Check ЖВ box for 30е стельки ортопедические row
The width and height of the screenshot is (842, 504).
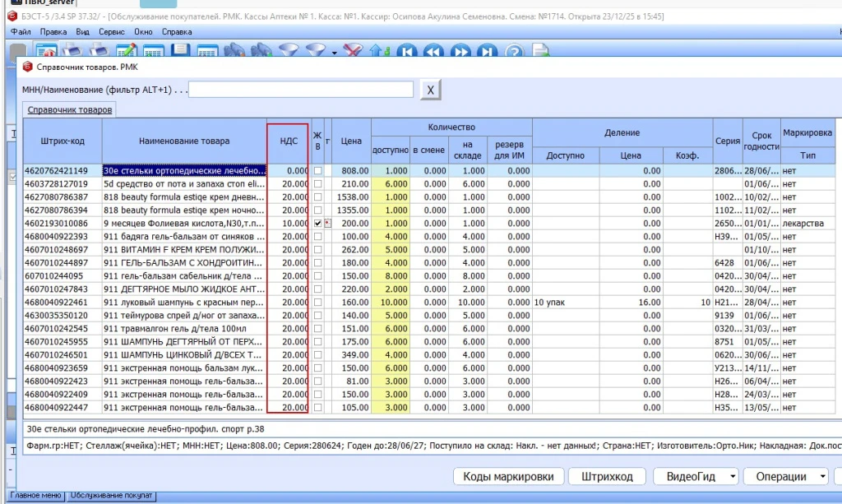tap(317, 171)
